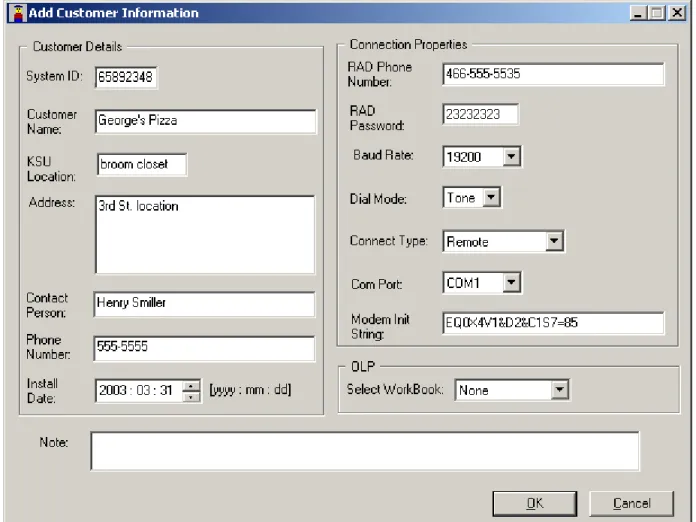Click the Modem Init String field
Image resolution: width=696 pixels, height=522 pixels.
[553, 323]
